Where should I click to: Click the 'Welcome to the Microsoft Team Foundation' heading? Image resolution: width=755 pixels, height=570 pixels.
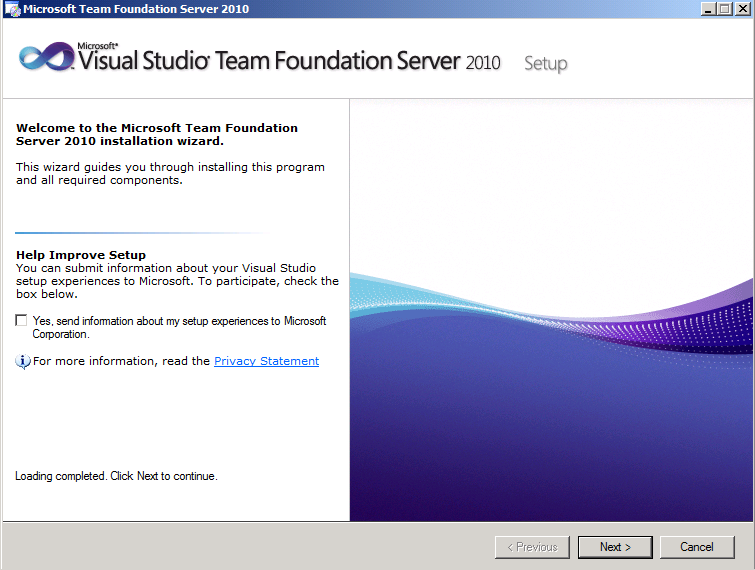pyautogui.click(x=156, y=134)
